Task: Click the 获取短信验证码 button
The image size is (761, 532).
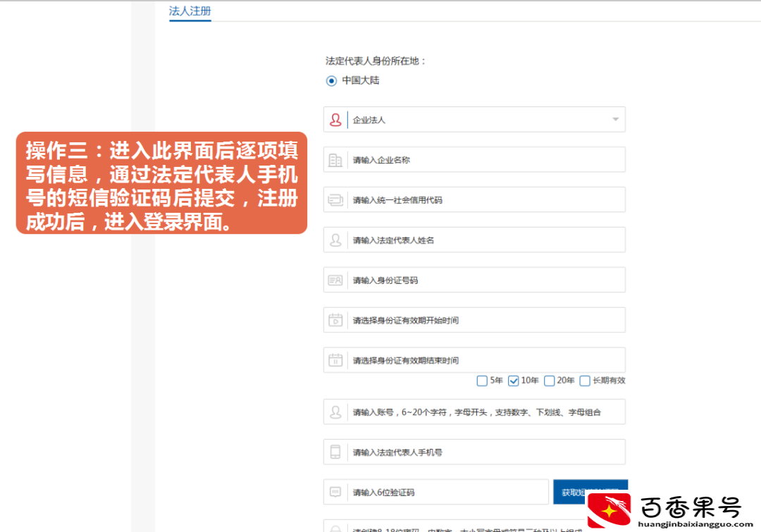Action: click(590, 492)
